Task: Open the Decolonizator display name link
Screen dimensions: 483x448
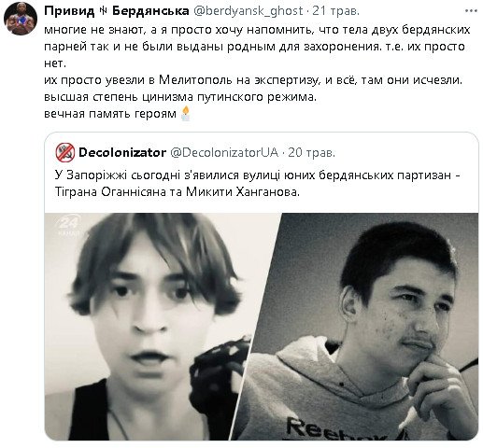Action: click(122, 152)
